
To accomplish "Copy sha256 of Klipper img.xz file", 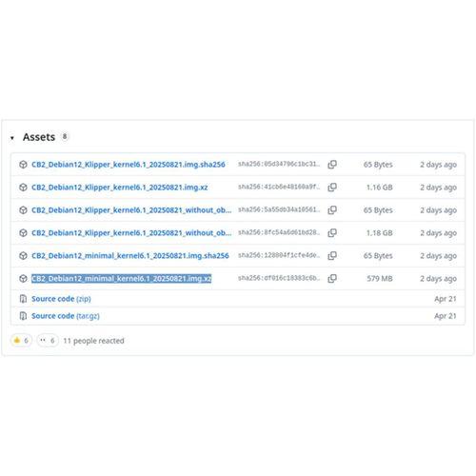I will click(332, 188).
